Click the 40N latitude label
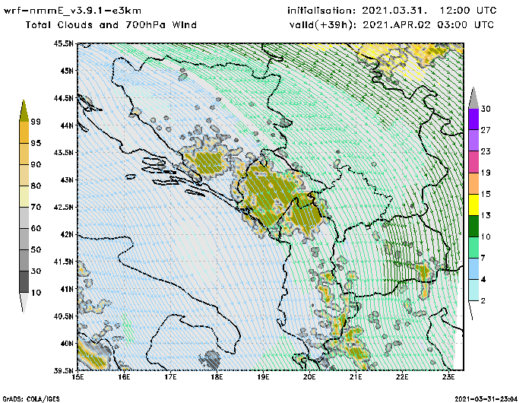 [x=67, y=343]
